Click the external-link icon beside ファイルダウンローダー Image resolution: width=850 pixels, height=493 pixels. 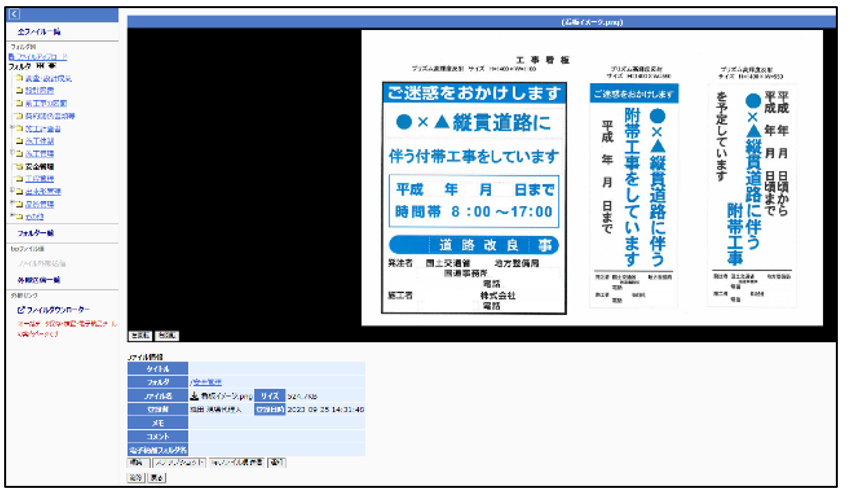pos(21,310)
